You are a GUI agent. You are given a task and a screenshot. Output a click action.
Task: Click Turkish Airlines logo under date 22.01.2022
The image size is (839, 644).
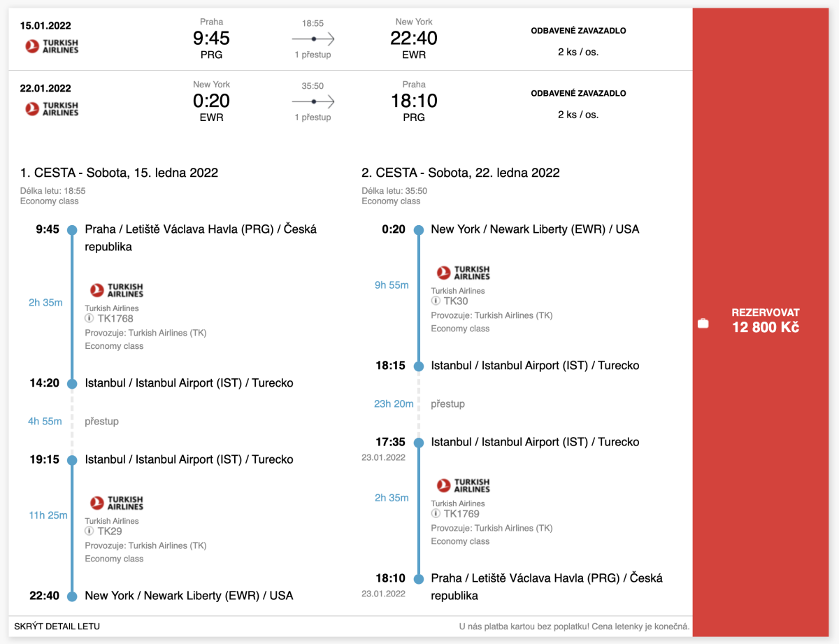point(52,108)
